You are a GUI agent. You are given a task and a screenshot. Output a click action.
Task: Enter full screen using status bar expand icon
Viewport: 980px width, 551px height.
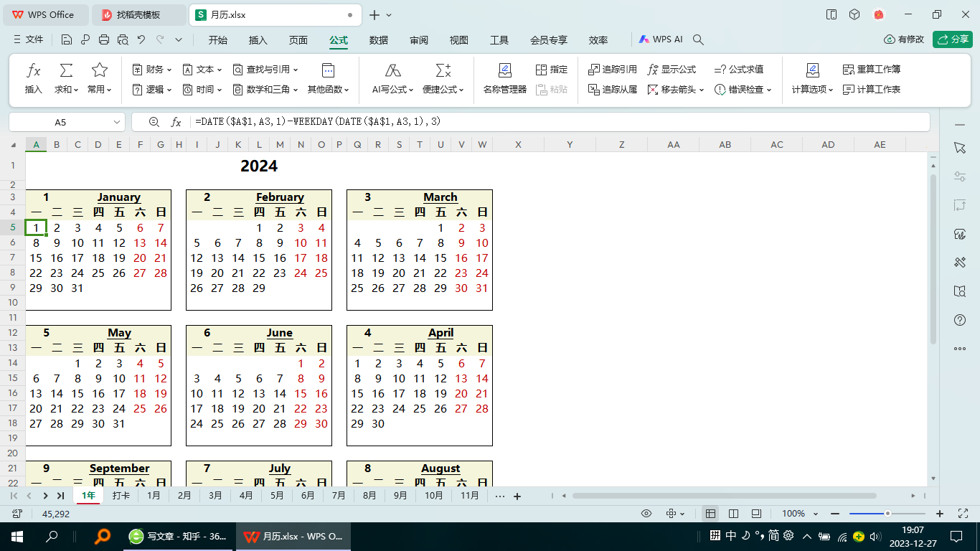(x=963, y=514)
